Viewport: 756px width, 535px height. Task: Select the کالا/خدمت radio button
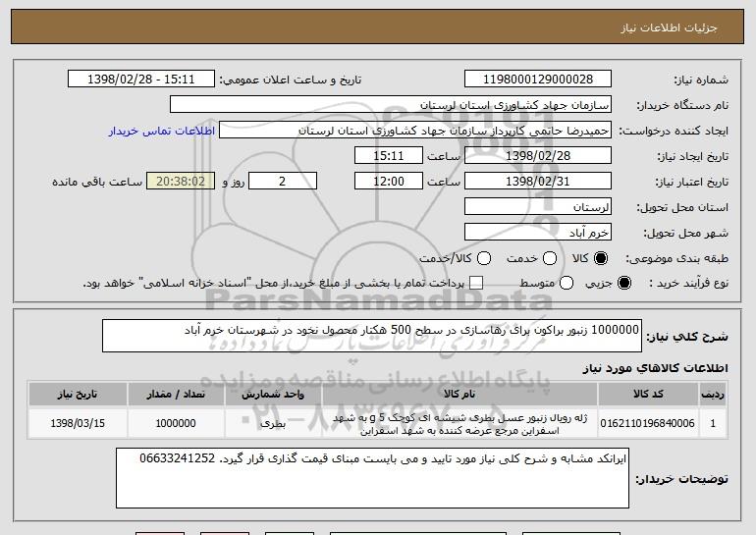click(484, 258)
